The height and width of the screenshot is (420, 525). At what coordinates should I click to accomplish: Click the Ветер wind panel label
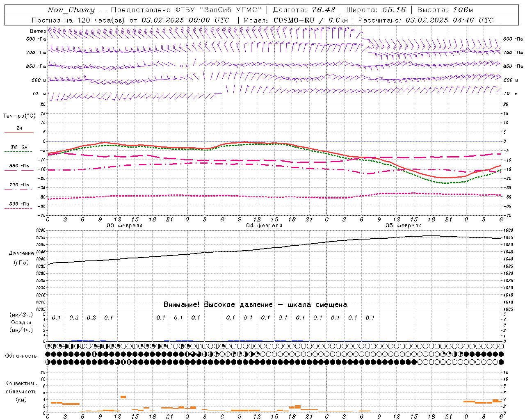point(38,31)
